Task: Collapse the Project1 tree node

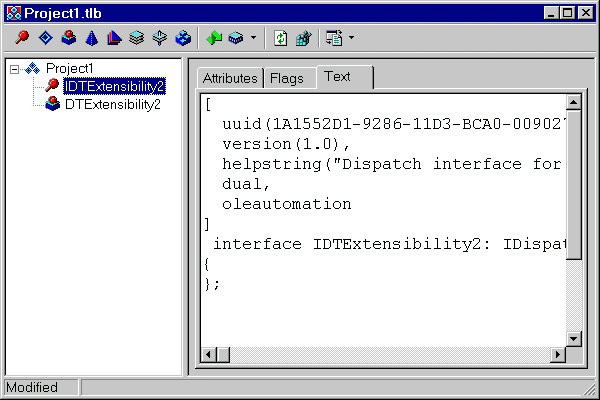Action: (x=15, y=68)
